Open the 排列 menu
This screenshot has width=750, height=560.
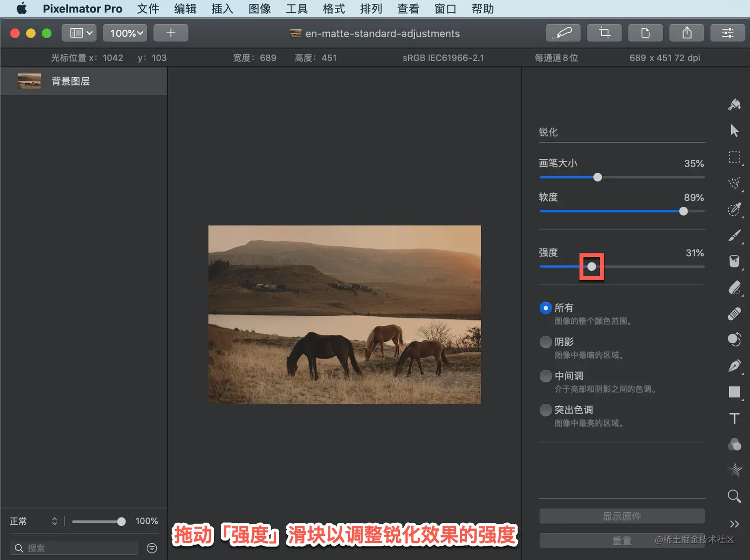[371, 8]
